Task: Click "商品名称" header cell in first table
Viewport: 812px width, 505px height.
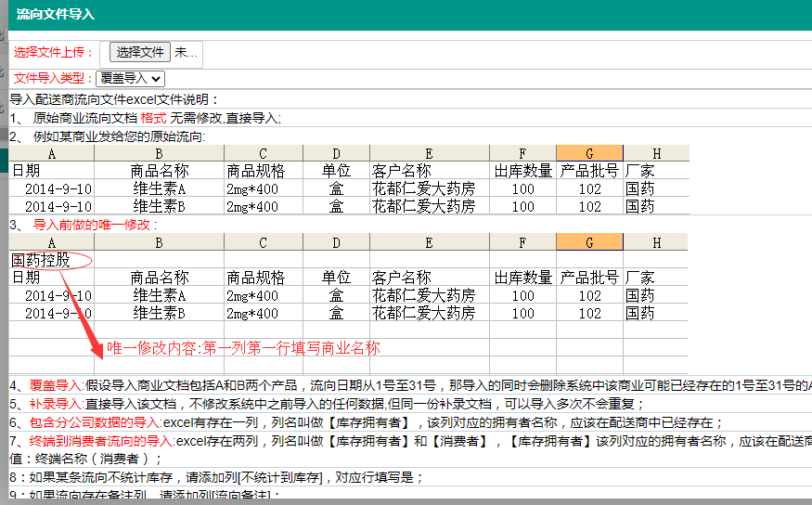Action: (160, 171)
